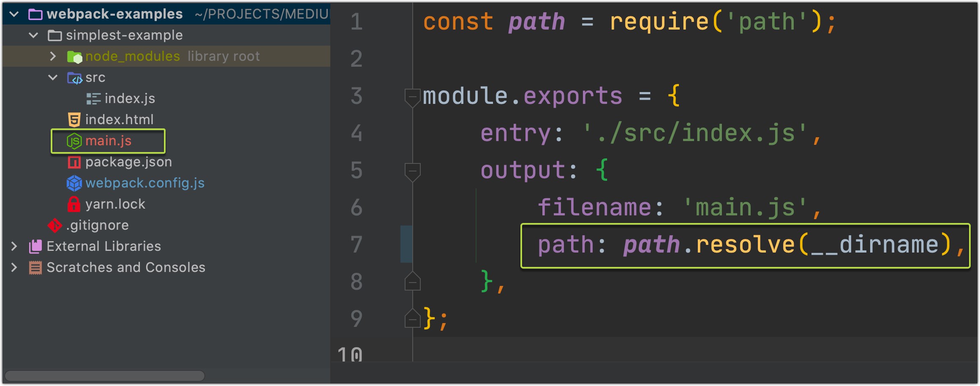This screenshot has width=980, height=386.
Task: Click the simplest-example folder icon
Action: [x=54, y=35]
